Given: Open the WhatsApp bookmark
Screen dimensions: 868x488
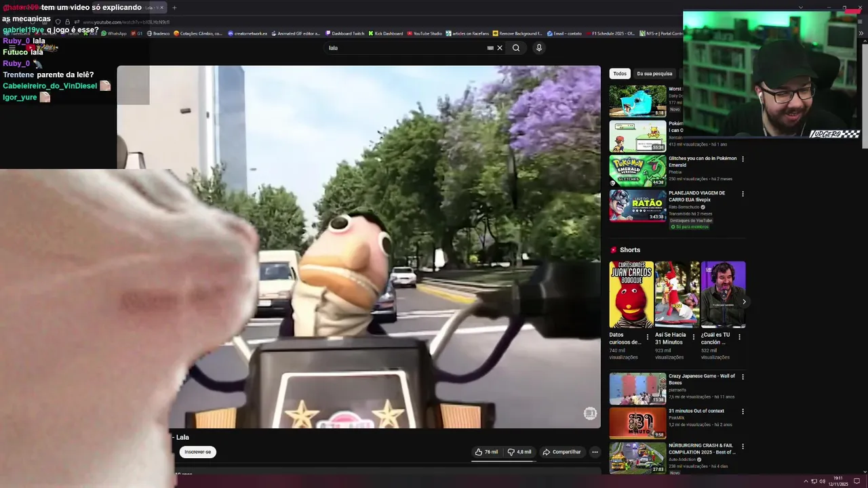Looking at the screenshot, I should (114, 33).
